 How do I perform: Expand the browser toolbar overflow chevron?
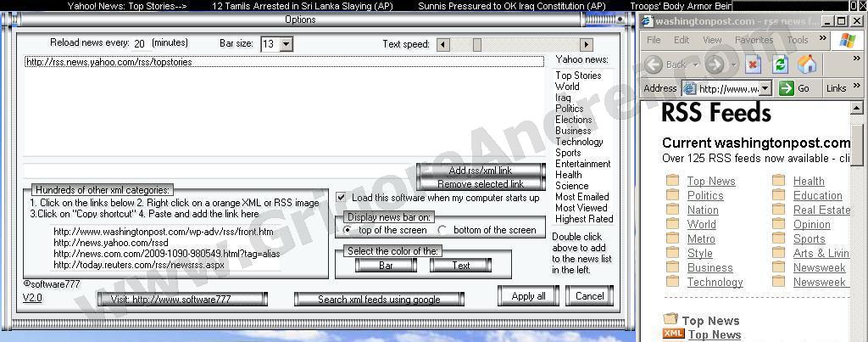pyautogui.click(x=857, y=59)
